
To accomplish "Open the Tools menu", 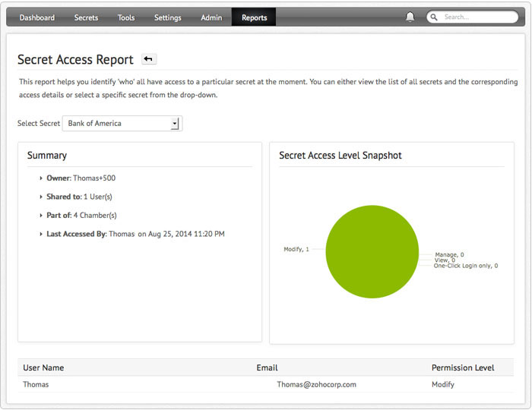I will coord(126,17).
